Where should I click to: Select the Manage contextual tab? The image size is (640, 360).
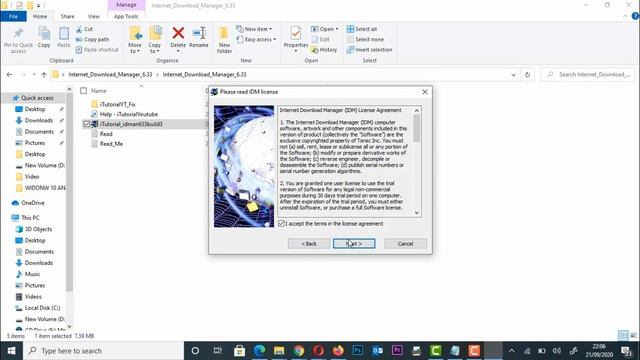pos(126,5)
